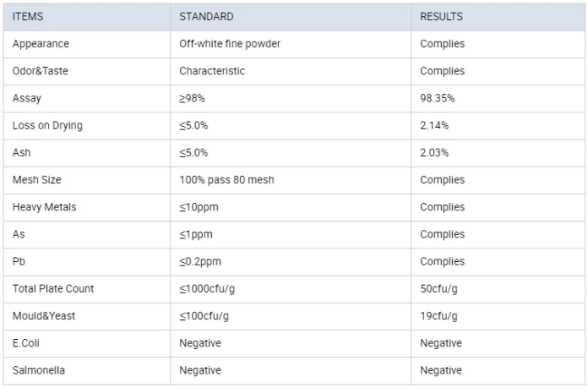Image resolution: width=588 pixels, height=388 pixels.
Task: Select the Loss on Drying label
Action: tap(47, 125)
